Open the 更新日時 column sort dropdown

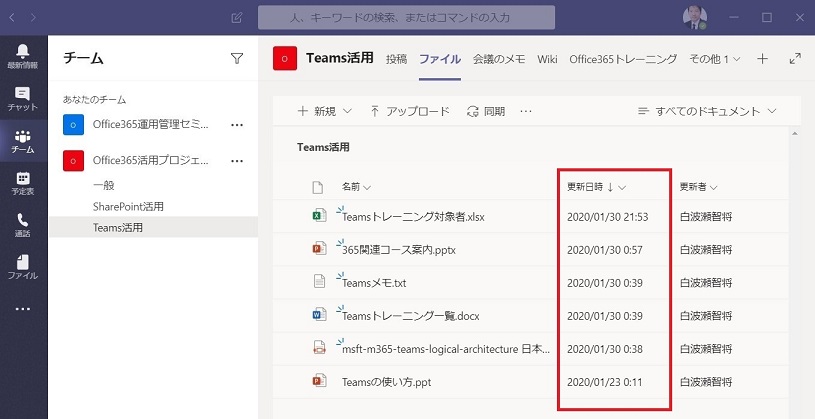pos(596,187)
